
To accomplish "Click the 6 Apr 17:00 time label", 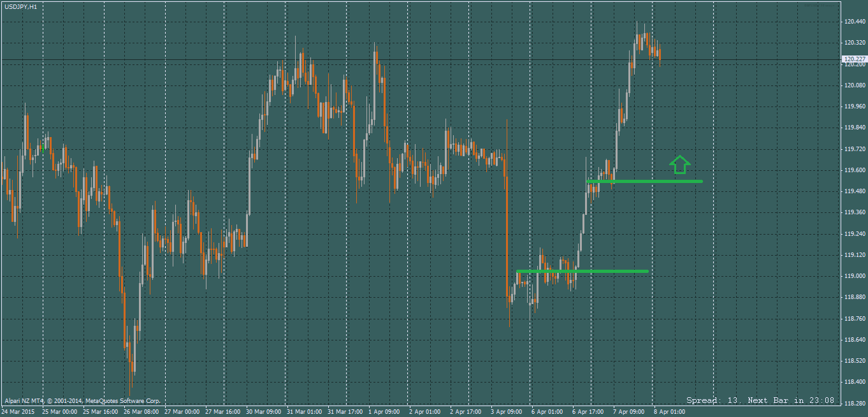I will click(x=588, y=412).
